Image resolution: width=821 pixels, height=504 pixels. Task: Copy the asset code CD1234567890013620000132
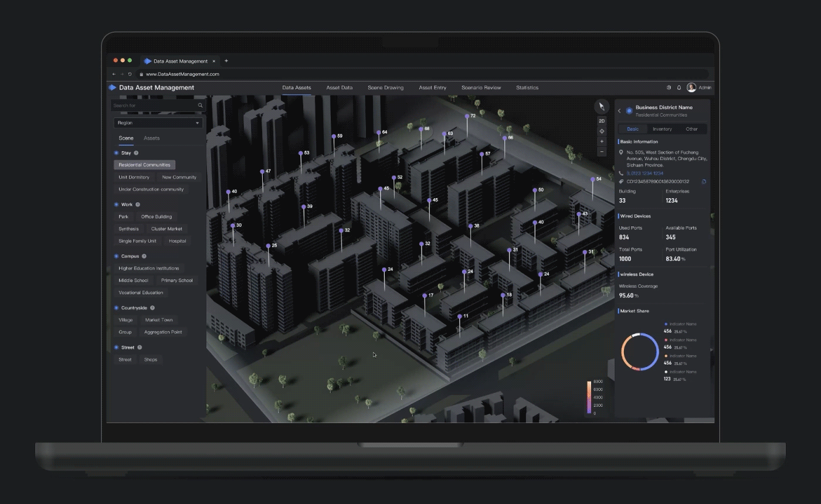tap(704, 182)
